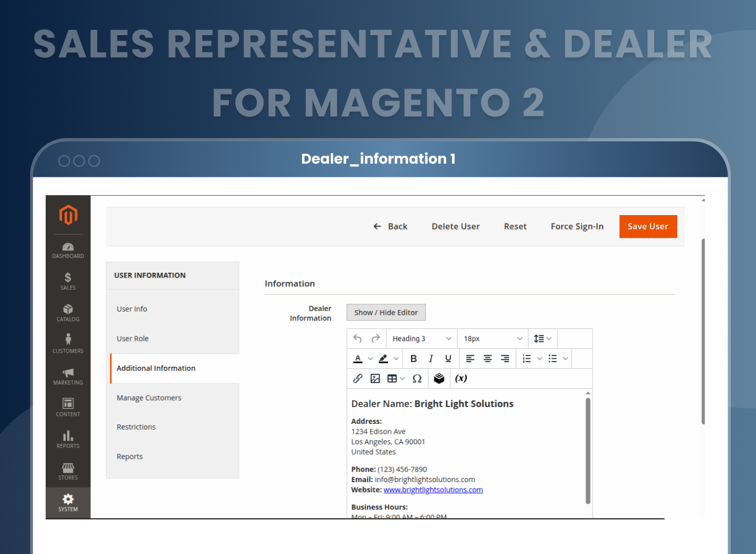Image resolution: width=756 pixels, height=554 pixels.
Task: Visit the www.brightlightsolutions.com link
Action: click(x=433, y=489)
